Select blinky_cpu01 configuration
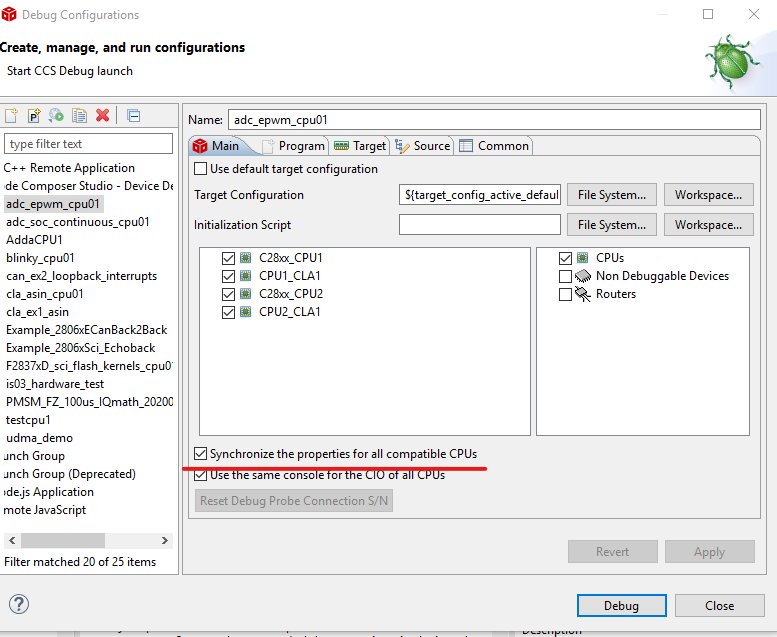This screenshot has width=777, height=637. pos(40,258)
